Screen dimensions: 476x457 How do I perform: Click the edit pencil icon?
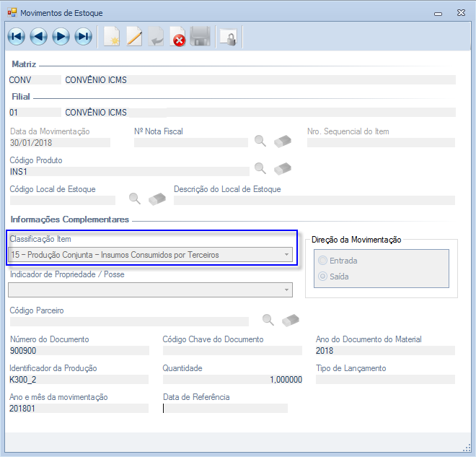134,37
